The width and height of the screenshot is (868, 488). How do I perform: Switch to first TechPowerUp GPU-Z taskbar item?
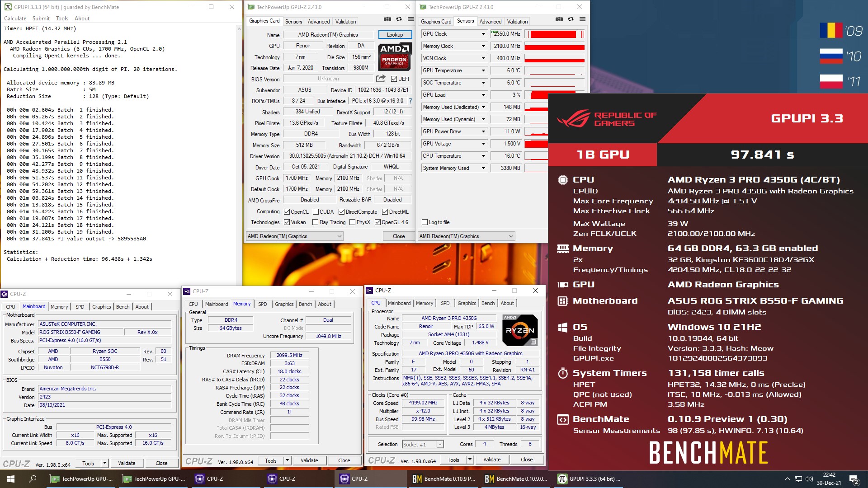pyautogui.click(x=81, y=479)
